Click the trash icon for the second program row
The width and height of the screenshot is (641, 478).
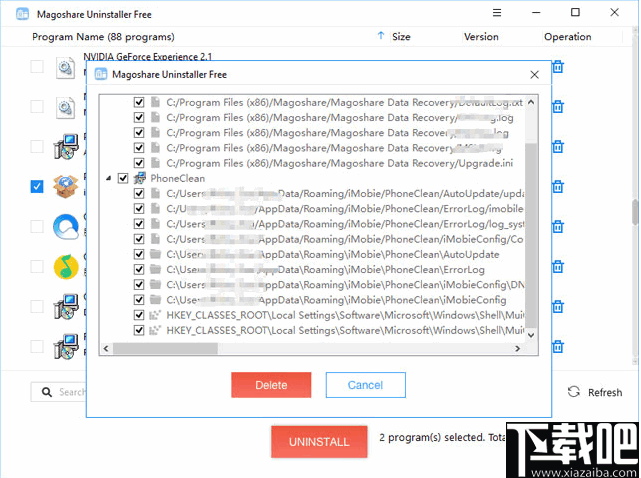[558, 106]
